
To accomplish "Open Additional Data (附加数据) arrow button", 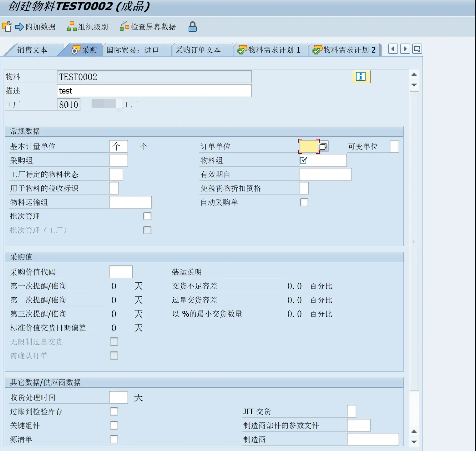I will point(19,27).
